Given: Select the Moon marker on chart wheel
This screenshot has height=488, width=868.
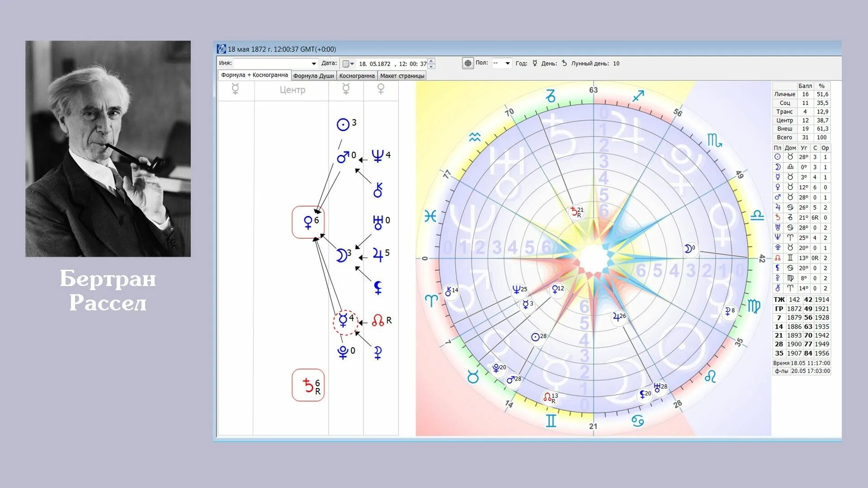Looking at the screenshot, I should click(688, 249).
